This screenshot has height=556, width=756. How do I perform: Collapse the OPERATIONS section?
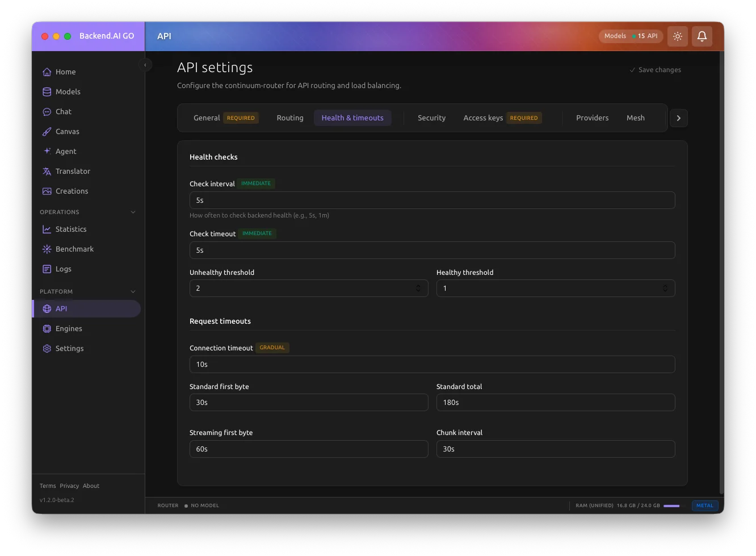(x=133, y=212)
